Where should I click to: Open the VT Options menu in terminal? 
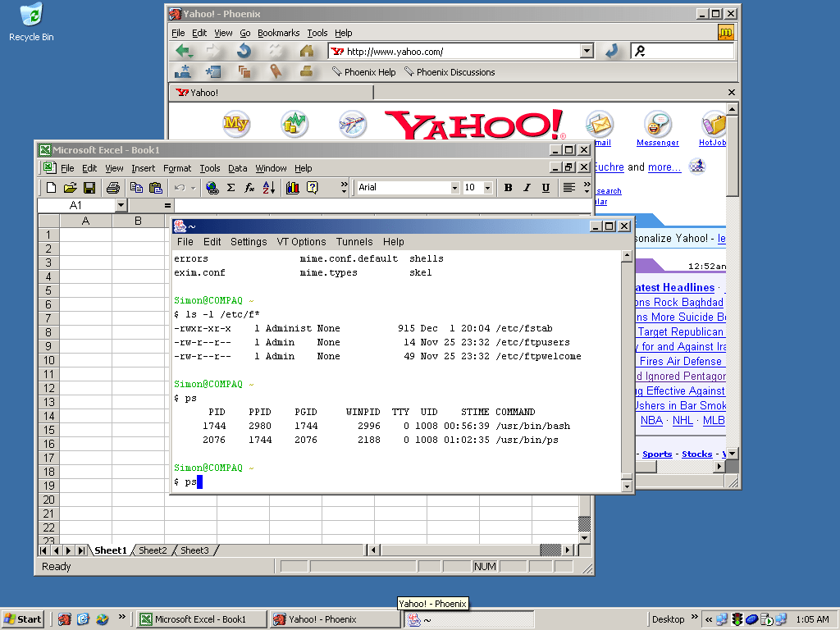point(301,242)
